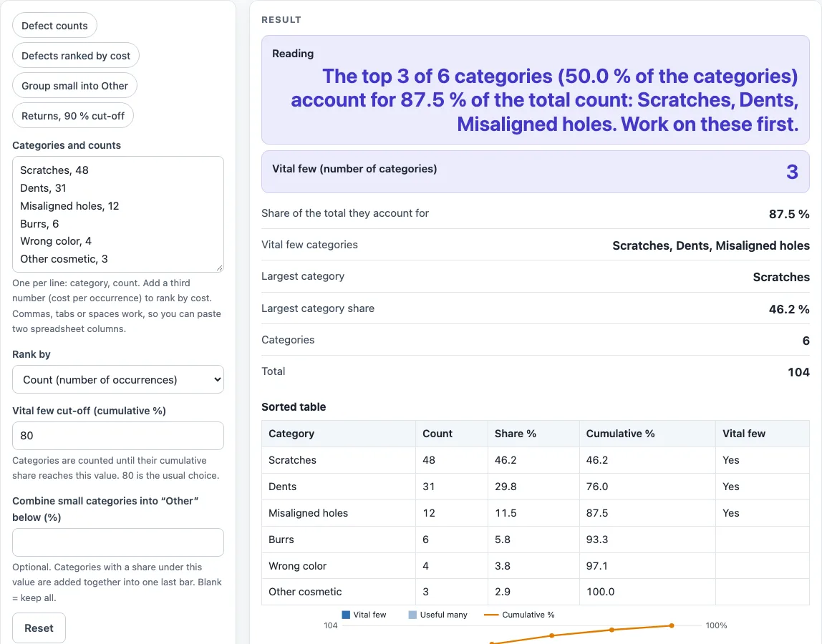
Task: Apply the Group small into Other example
Action: (75, 85)
